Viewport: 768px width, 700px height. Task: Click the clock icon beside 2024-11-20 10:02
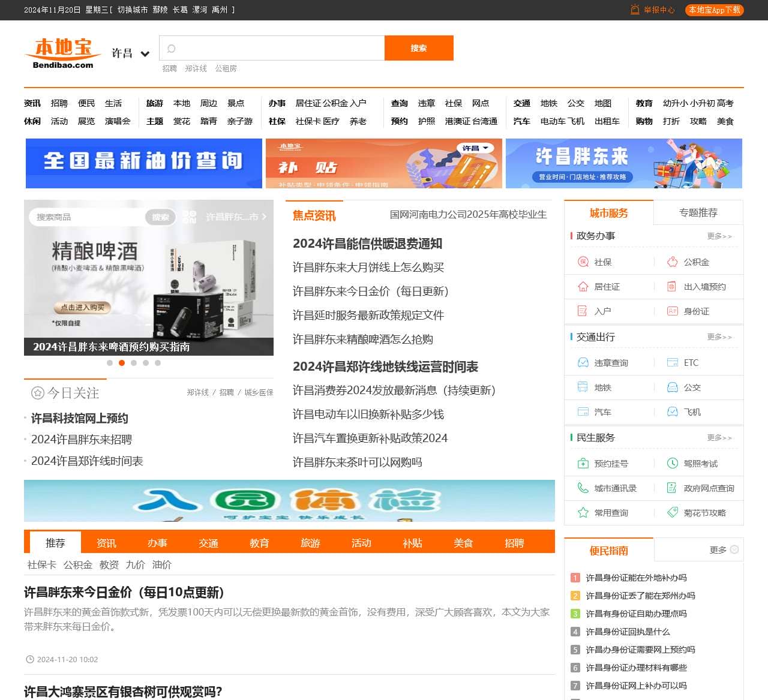coord(30,659)
